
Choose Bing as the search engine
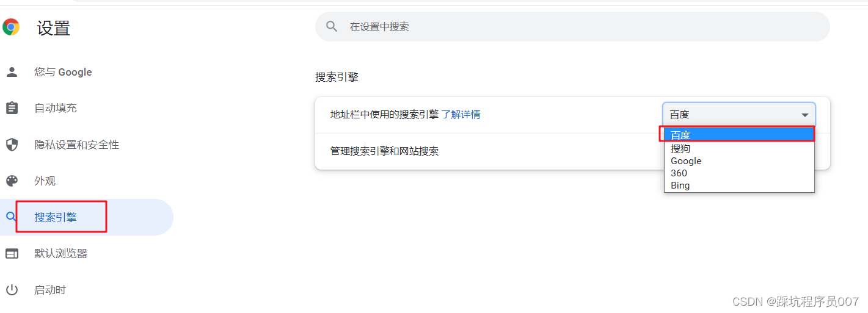[x=739, y=185]
